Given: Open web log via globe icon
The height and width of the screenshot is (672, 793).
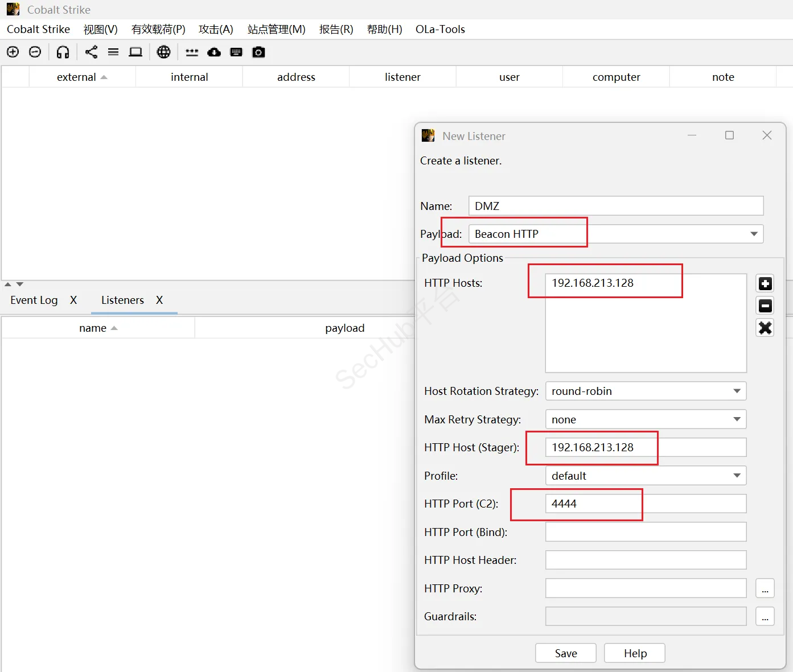Looking at the screenshot, I should pos(163,52).
